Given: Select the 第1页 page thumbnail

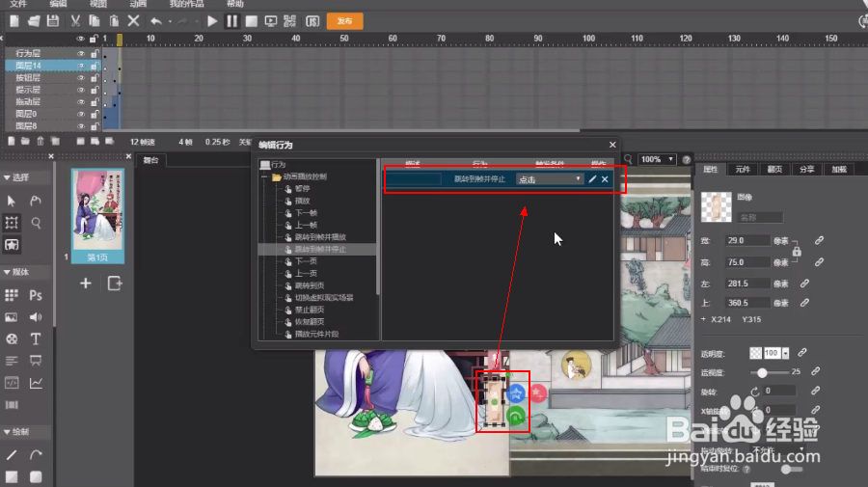Looking at the screenshot, I should [x=97, y=216].
